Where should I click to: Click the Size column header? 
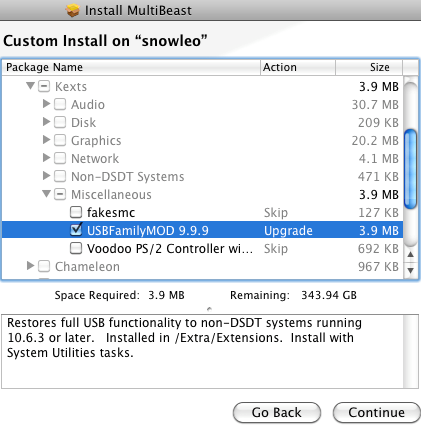click(369, 67)
